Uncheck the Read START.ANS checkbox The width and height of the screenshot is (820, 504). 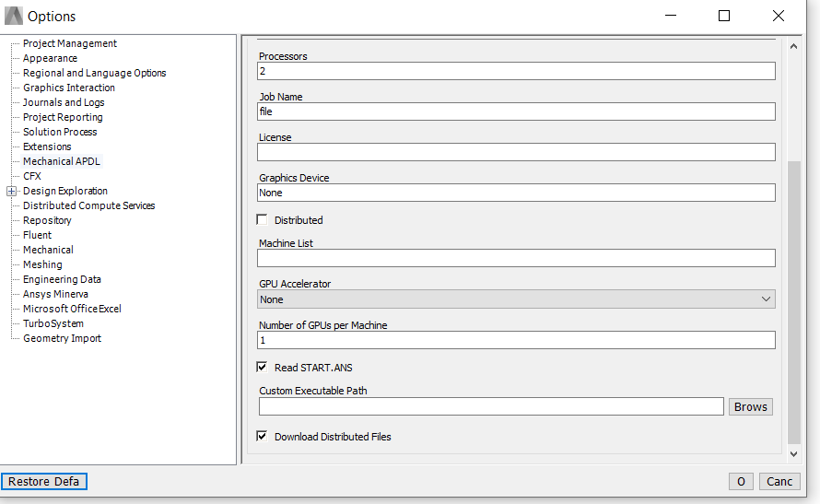tap(262, 367)
